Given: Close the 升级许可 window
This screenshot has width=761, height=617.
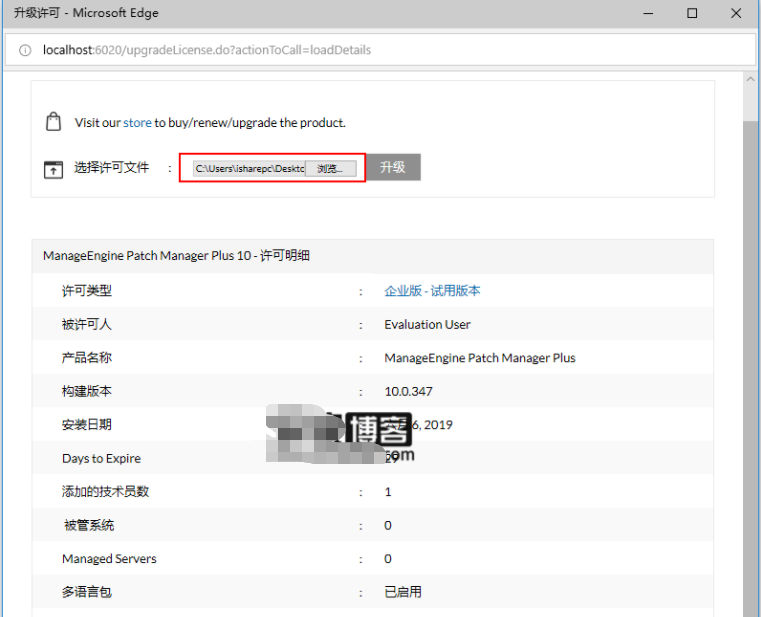Looking at the screenshot, I should pyautogui.click(x=736, y=13).
